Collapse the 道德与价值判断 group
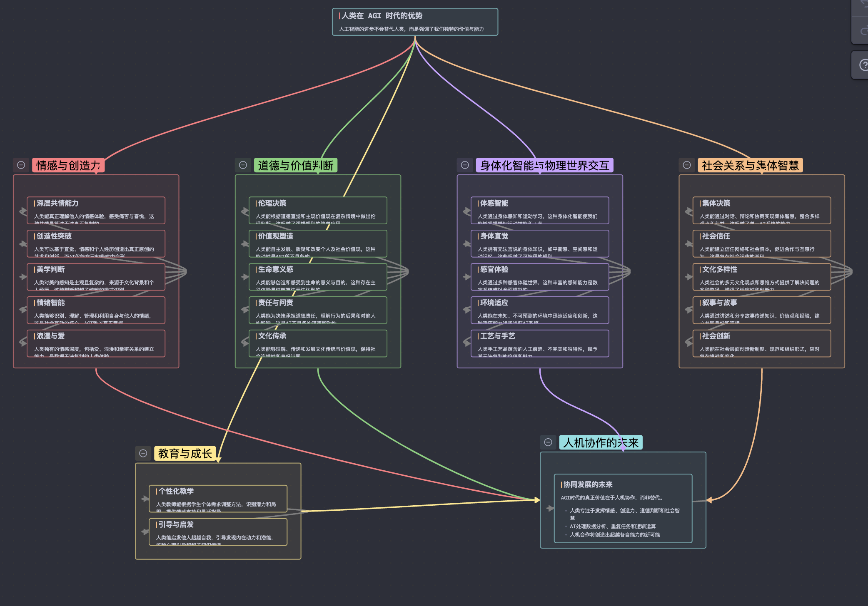The image size is (868, 606). point(243,165)
